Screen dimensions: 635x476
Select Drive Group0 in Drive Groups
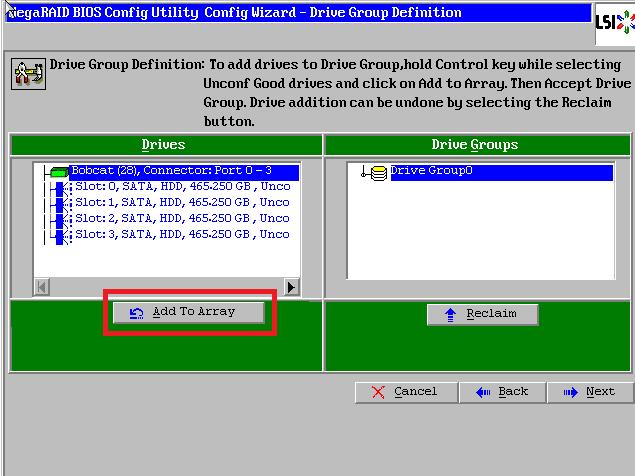tap(501, 172)
